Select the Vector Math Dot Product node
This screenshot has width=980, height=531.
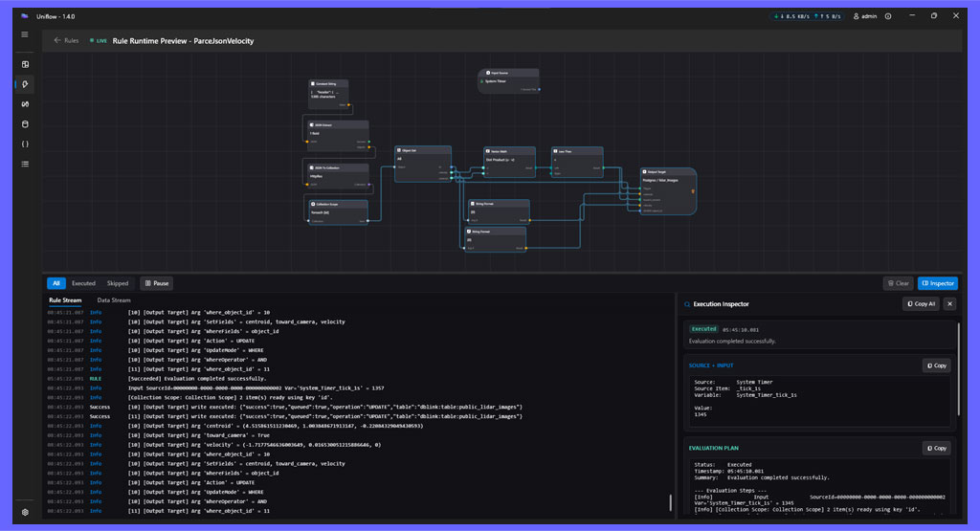click(509, 162)
